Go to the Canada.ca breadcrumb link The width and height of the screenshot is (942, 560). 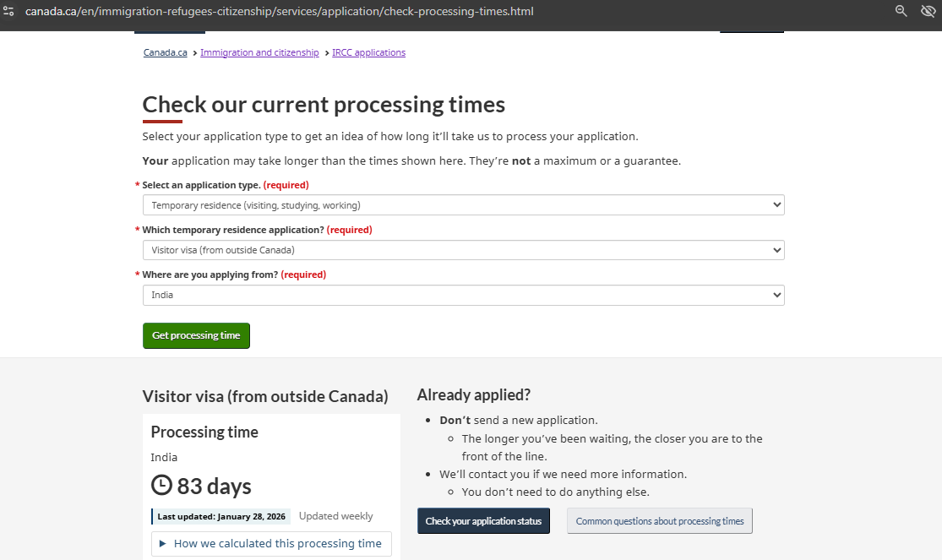pyautogui.click(x=165, y=52)
